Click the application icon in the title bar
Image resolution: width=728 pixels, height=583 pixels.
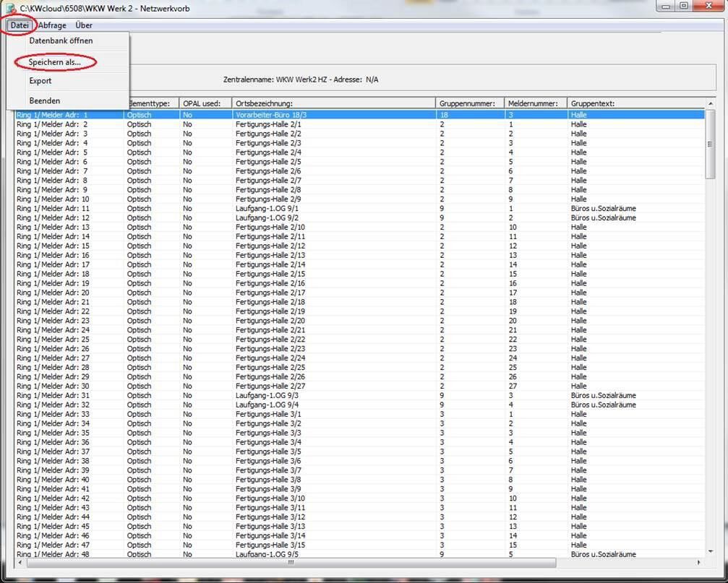click(11, 9)
